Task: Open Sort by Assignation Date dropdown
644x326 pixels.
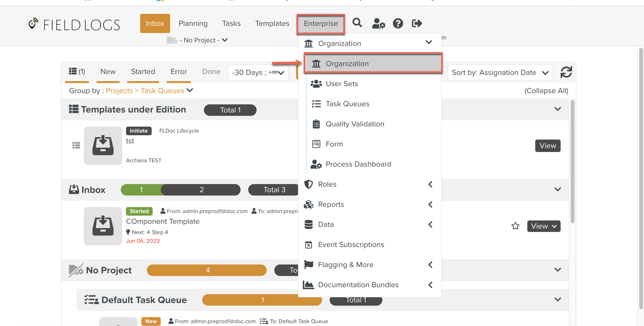Action: [x=500, y=73]
